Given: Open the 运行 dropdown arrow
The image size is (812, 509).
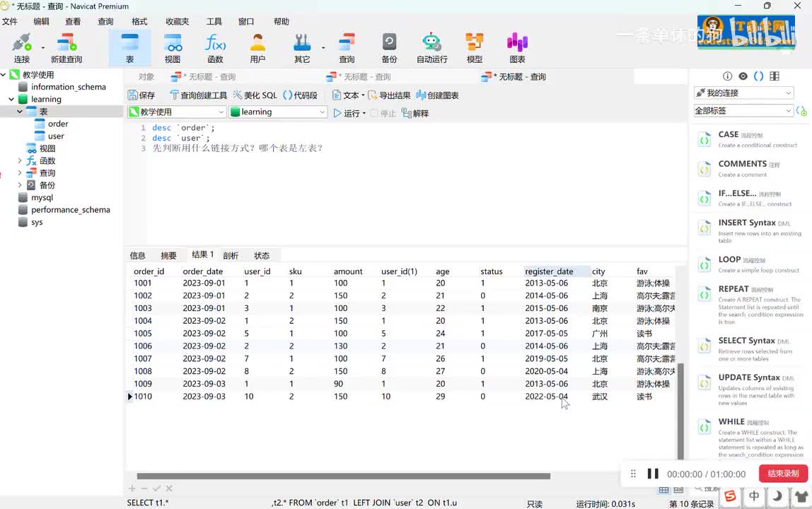Looking at the screenshot, I should point(364,113).
